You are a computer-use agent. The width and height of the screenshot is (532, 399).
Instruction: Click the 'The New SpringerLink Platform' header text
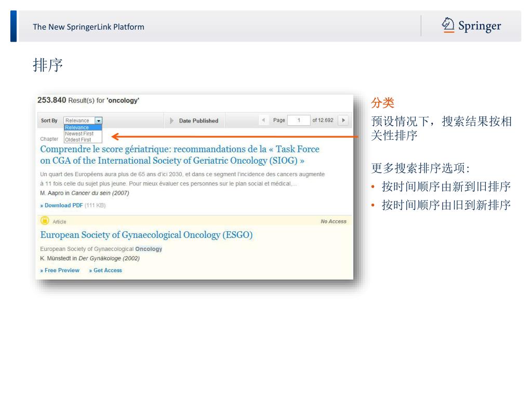click(x=88, y=27)
